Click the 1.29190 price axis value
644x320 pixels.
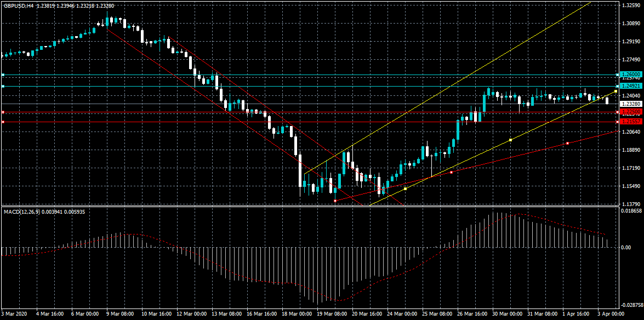coord(631,42)
